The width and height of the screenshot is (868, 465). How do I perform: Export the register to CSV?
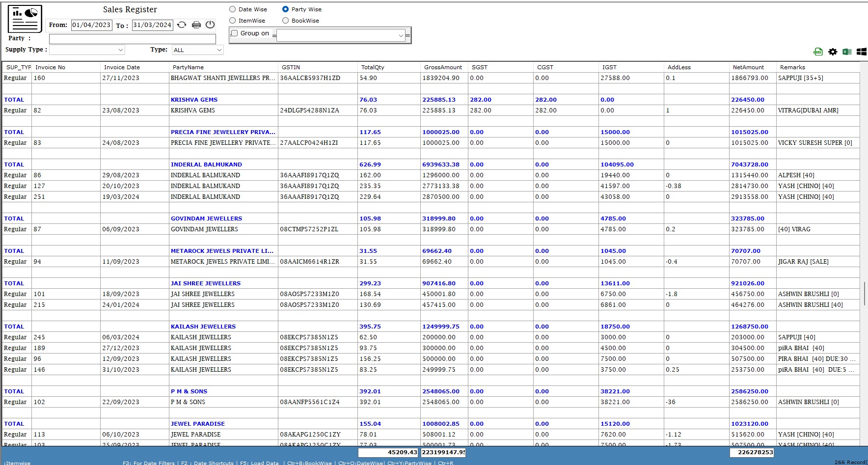(818, 52)
